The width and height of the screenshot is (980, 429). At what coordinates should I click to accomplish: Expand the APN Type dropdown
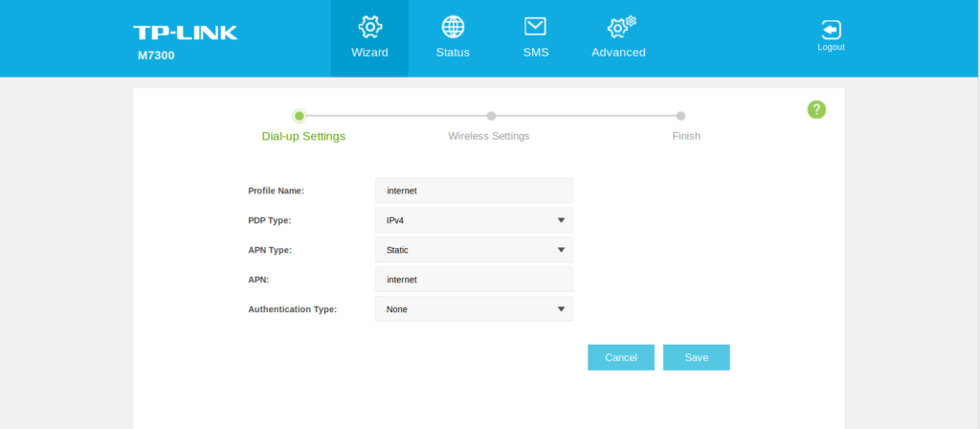click(x=474, y=250)
